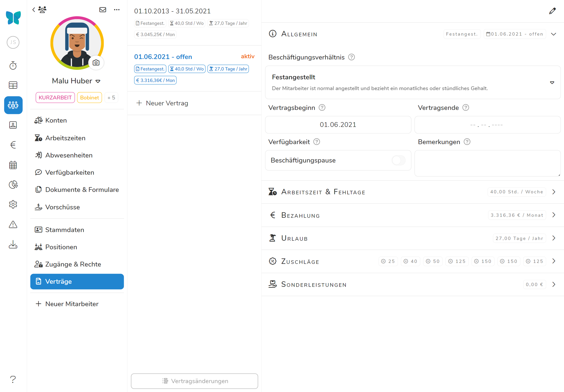Open the stopwatch time tracking icon

click(13, 65)
